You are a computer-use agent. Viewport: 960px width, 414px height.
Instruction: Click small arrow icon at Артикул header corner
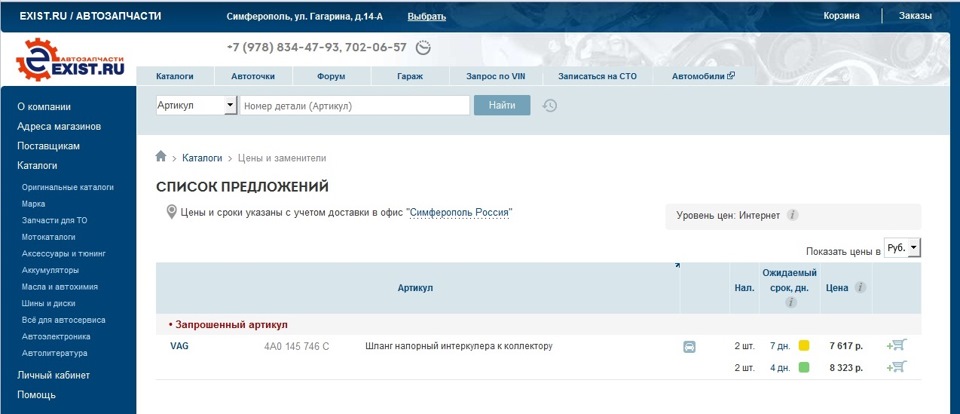tap(677, 266)
